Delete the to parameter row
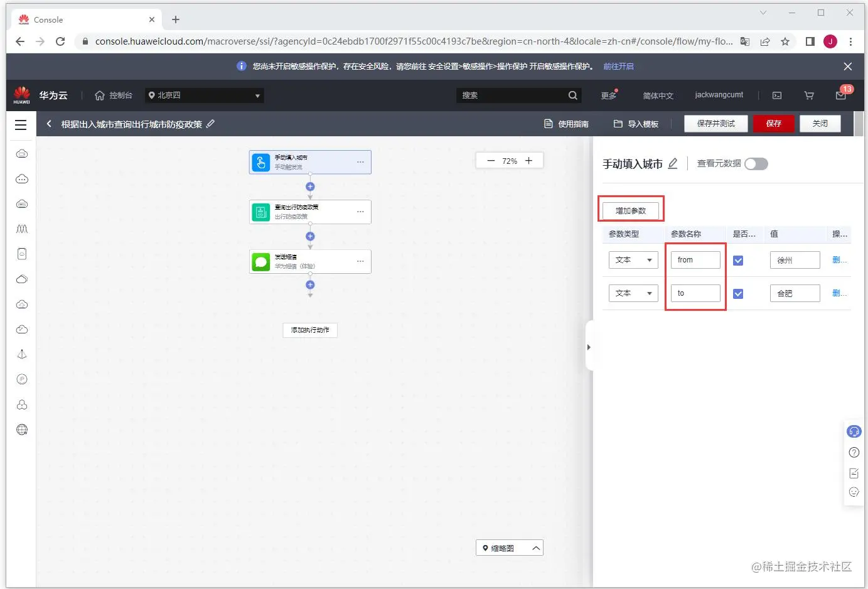Image resolution: width=868 pixels, height=589 pixels. tap(839, 293)
